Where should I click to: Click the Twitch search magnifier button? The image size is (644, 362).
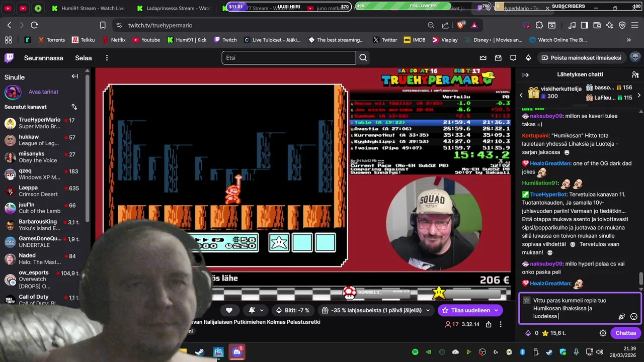(363, 58)
